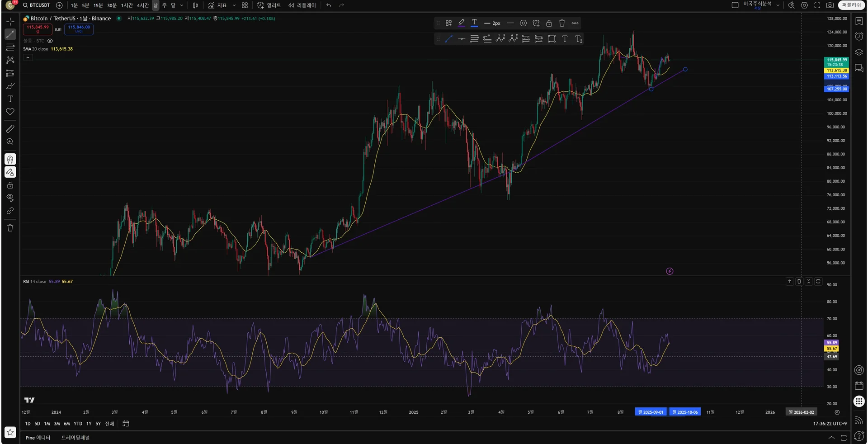Toggle magnet mode on

tap(10, 159)
